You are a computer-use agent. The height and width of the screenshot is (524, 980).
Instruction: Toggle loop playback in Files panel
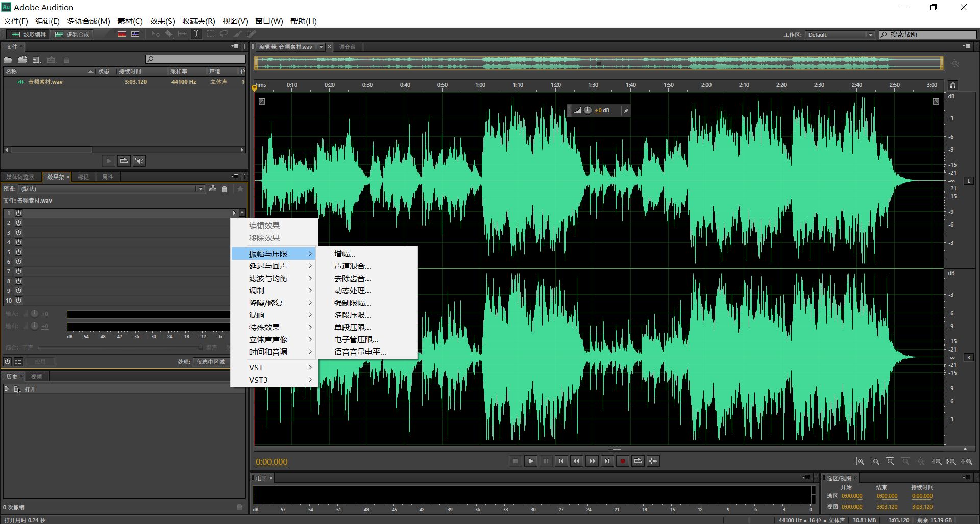click(124, 161)
